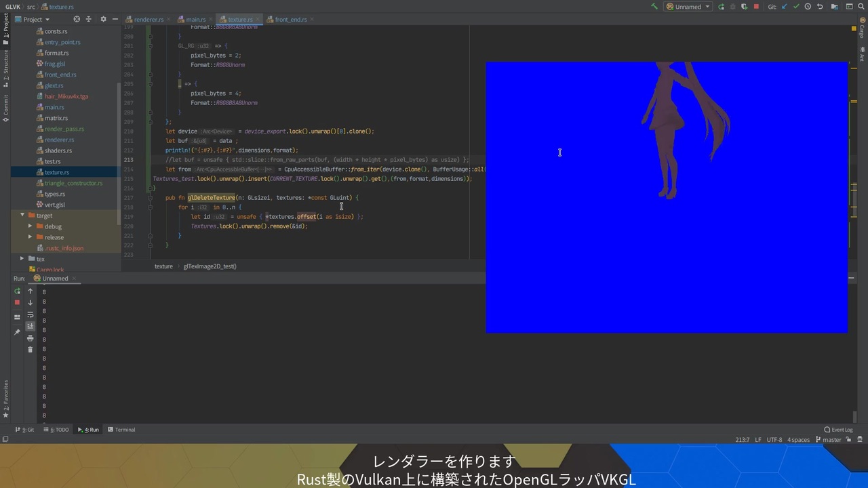
Task: Change the 4 spaces indent setting
Action: coord(798,440)
